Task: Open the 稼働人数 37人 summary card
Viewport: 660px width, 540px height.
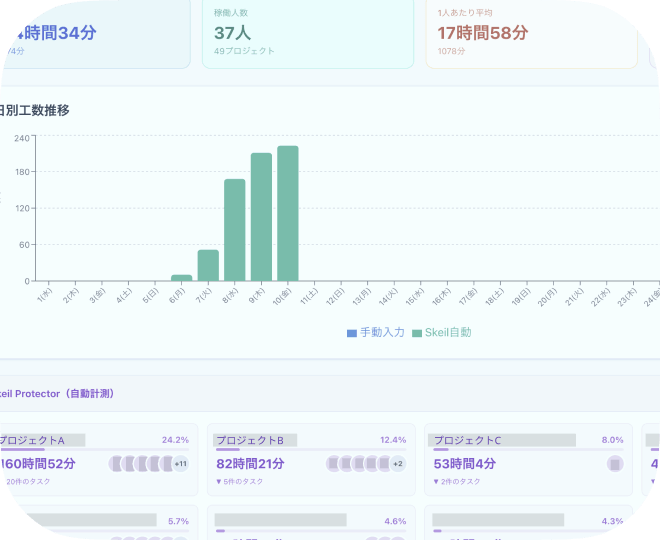Action: pyautogui.click(x=307, y=32)
